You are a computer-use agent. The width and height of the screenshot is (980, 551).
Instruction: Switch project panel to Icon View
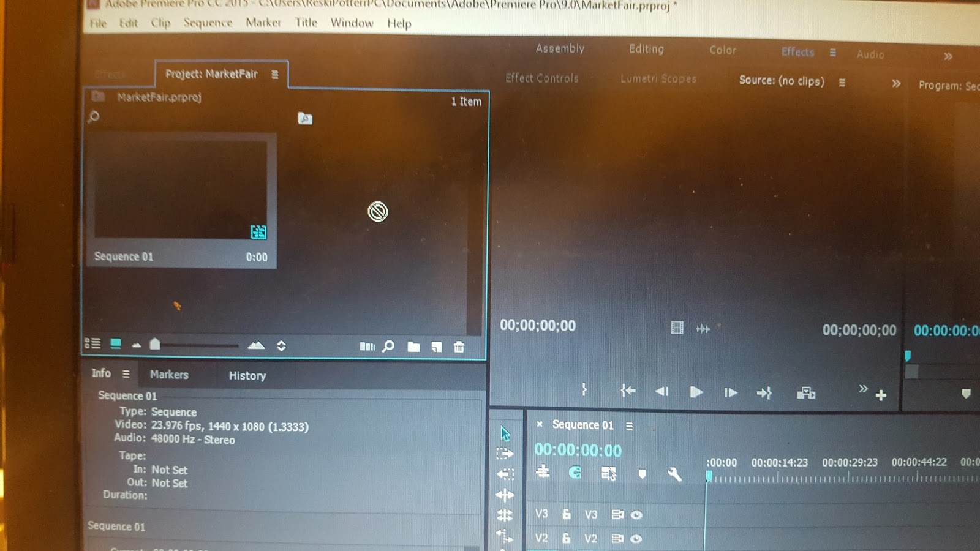pyautogui.click(x=116, y=343)
